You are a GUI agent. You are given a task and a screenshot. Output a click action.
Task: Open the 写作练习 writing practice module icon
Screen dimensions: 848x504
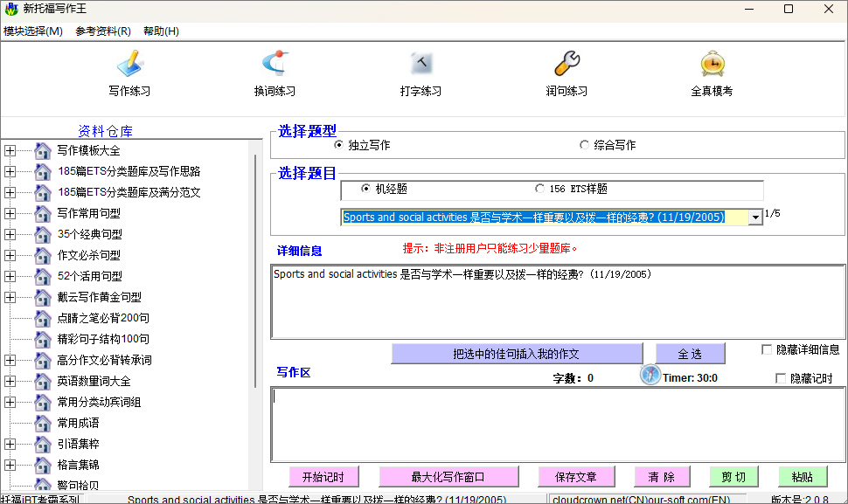pyautogui.click(x=129, y=64)
